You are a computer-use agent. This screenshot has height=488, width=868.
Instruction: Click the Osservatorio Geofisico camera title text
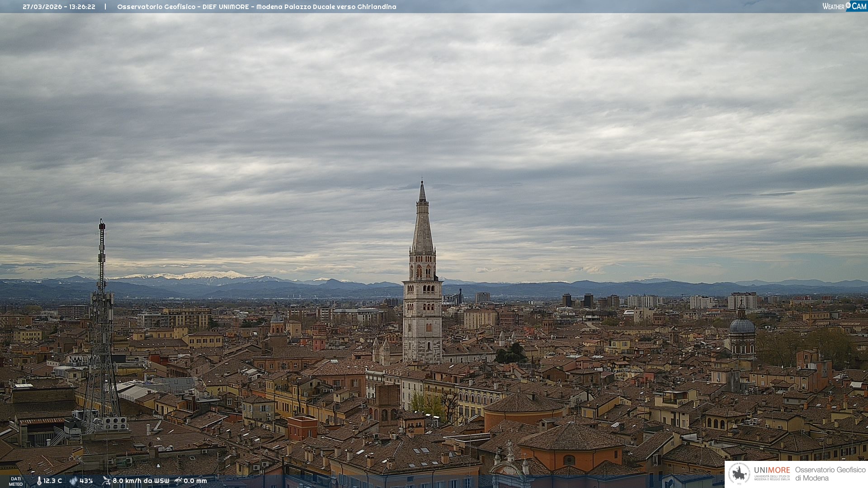click(x=256, y=7)
